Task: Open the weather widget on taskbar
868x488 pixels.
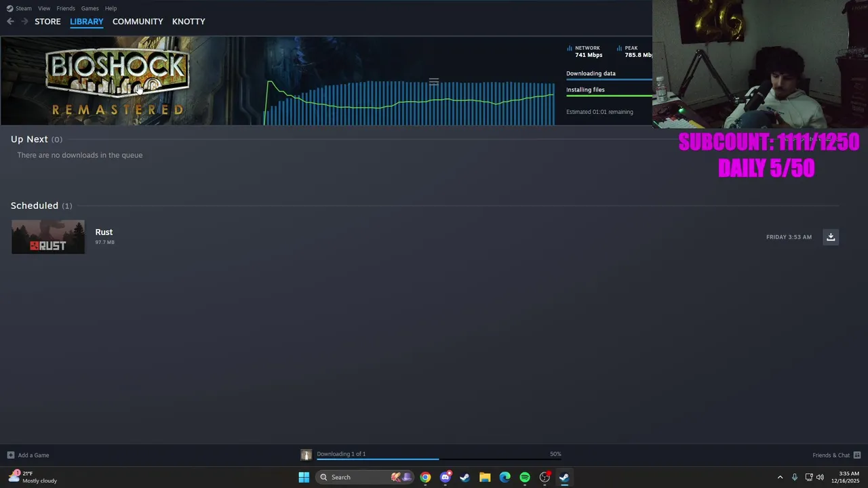Action: (33, 477)
